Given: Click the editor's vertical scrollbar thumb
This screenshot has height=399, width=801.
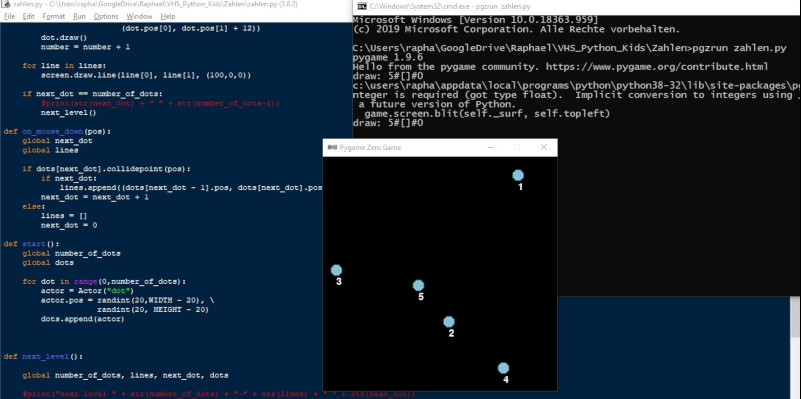Looking at the screenshot, I should [x=795, y=317].
